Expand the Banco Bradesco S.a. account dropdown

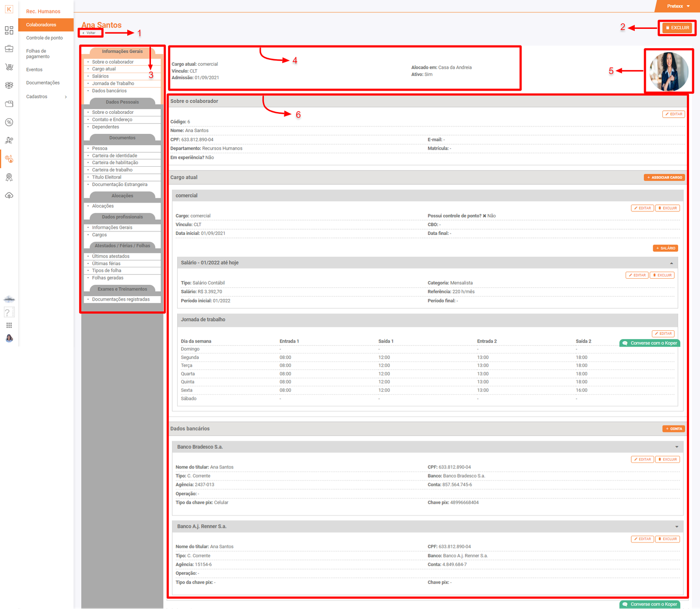[x=676, y=447]
